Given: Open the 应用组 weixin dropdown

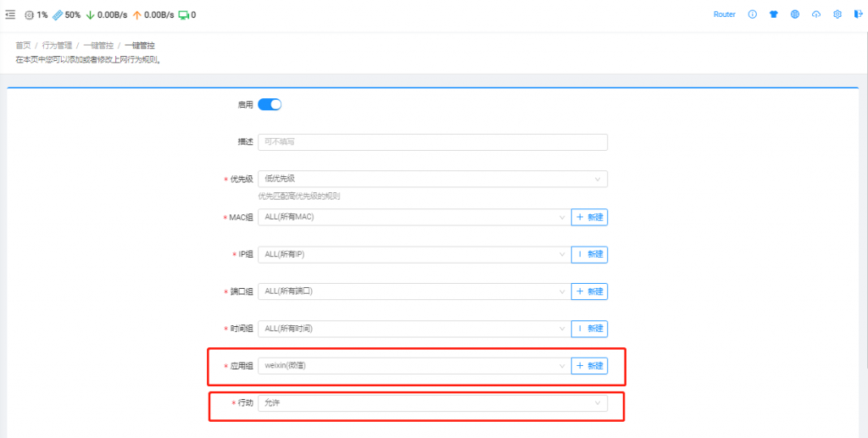Looking at the screenshot, I should click(415, 365).
